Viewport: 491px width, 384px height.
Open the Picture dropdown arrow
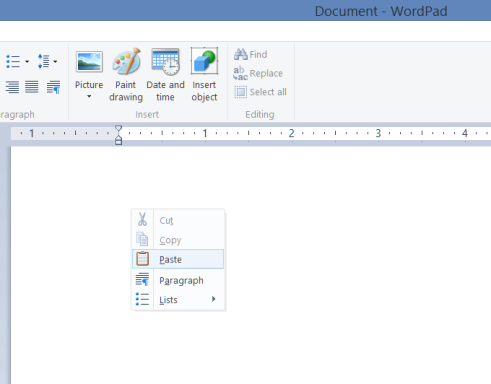[x=89, y=97]
